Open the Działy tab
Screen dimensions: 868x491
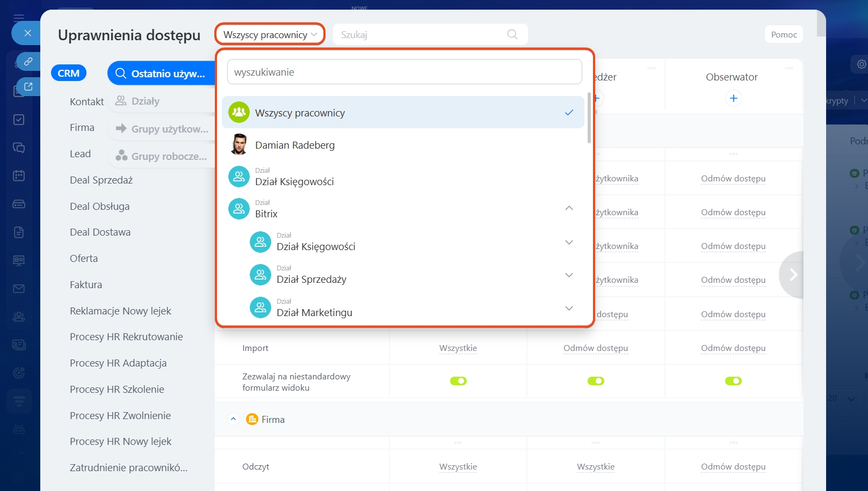tap(145, 101)
